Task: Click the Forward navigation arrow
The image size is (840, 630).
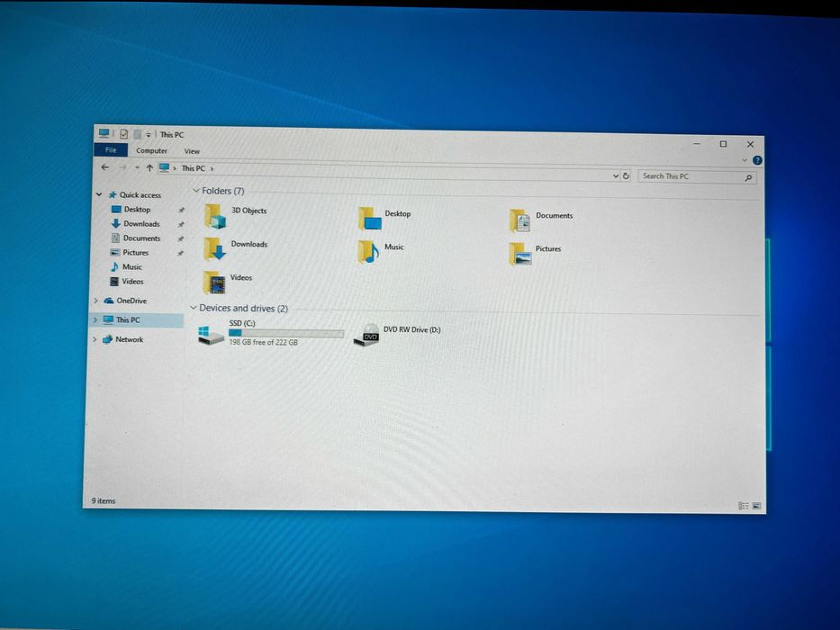Action: pyautogui.click(x=122, y=167)
